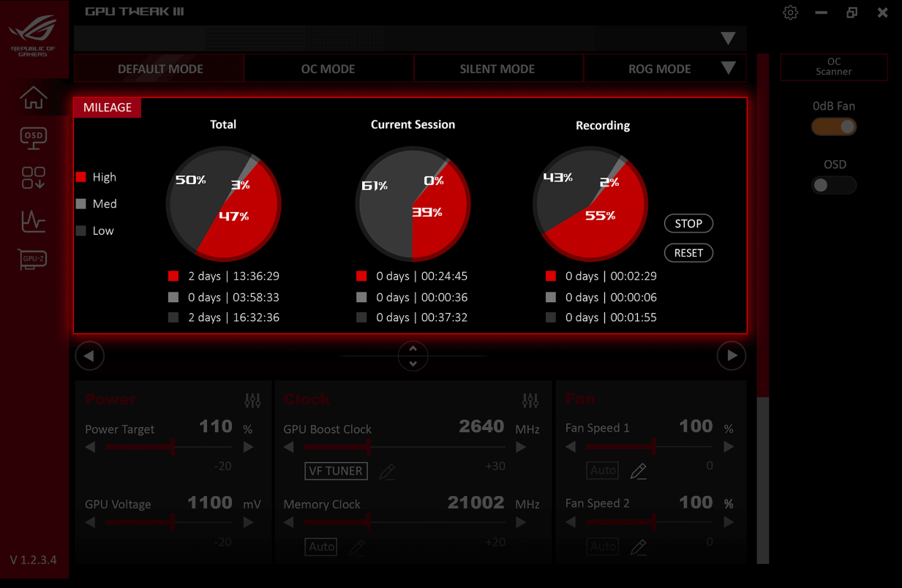The image size is (902, 588).
Task: Click the VF TUNER button
Action: (336, 471)
